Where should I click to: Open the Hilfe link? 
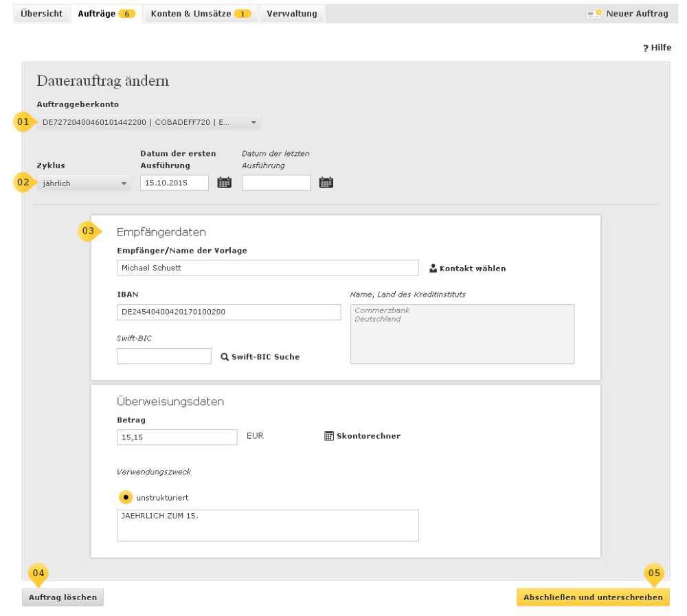(657, 47)
